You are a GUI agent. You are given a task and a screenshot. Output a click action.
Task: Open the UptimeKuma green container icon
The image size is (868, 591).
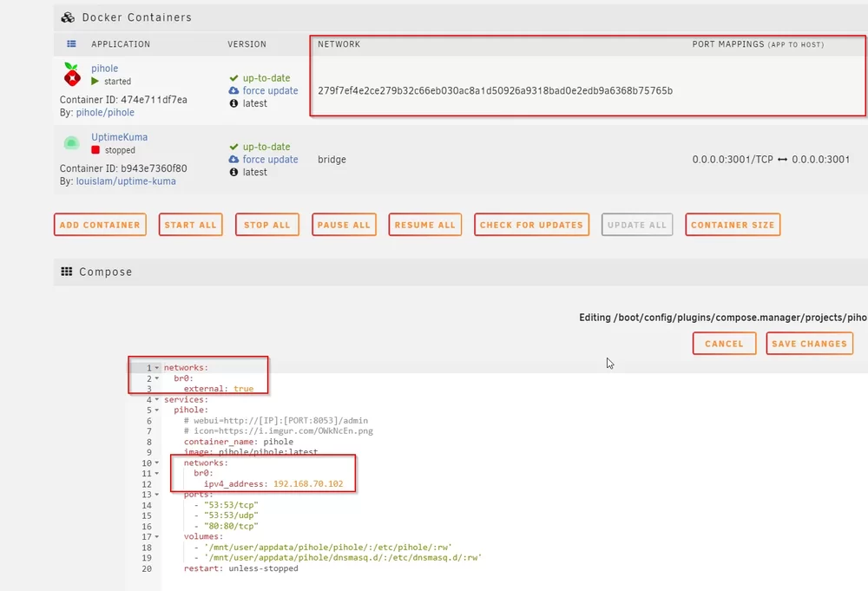point(71,143)
